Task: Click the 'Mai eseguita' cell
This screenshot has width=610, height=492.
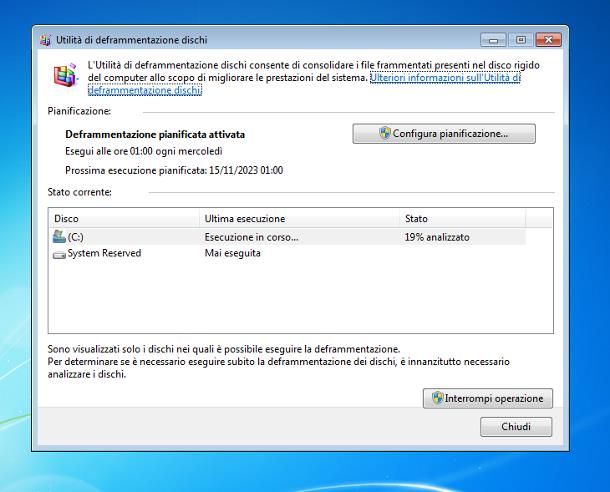Action: click(233, 253)
